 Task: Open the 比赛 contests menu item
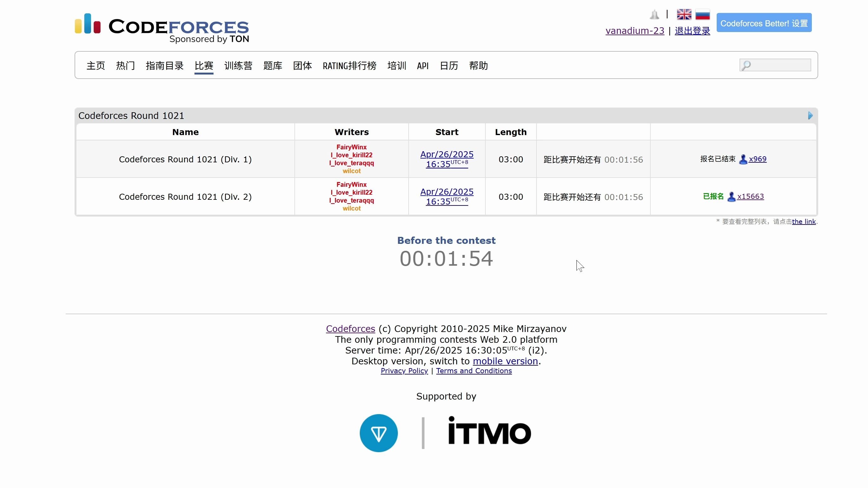[204, 66]
